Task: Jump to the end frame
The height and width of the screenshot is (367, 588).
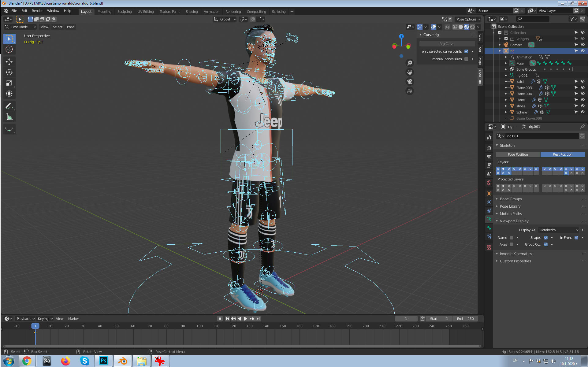Action: click(x=258, y=319)
